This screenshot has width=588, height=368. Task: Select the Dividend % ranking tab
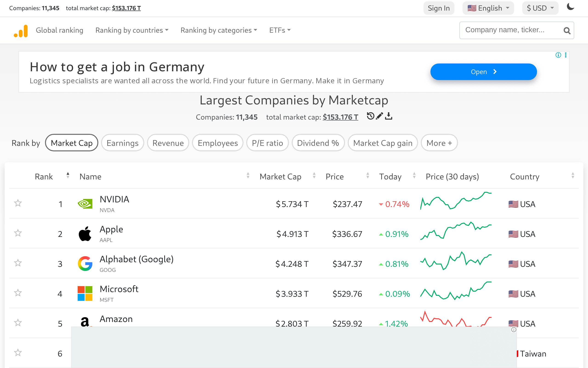tap(318, 143)
